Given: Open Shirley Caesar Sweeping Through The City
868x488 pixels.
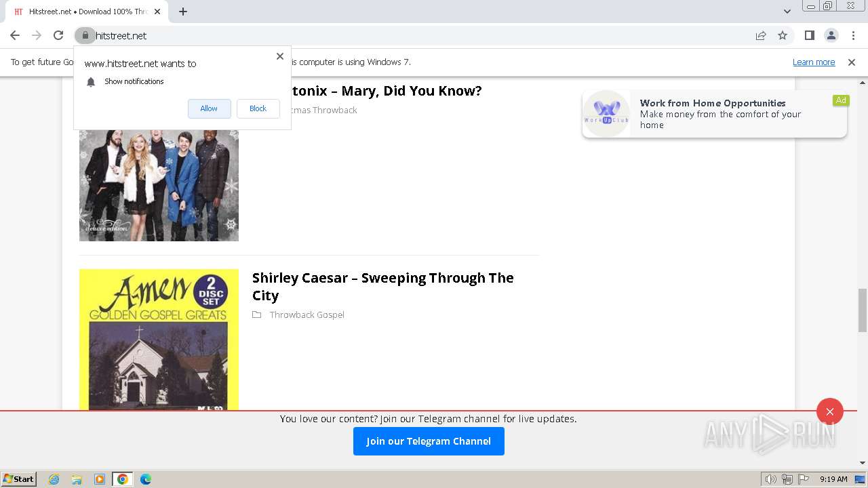Looking at the screenshot, I should tap(383, 287).
